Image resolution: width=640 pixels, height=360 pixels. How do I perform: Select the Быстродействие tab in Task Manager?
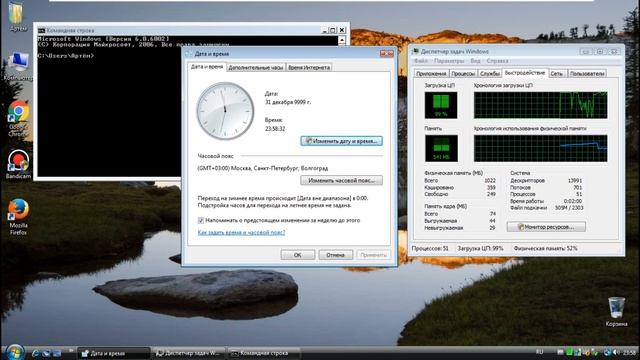click(524, 73)
